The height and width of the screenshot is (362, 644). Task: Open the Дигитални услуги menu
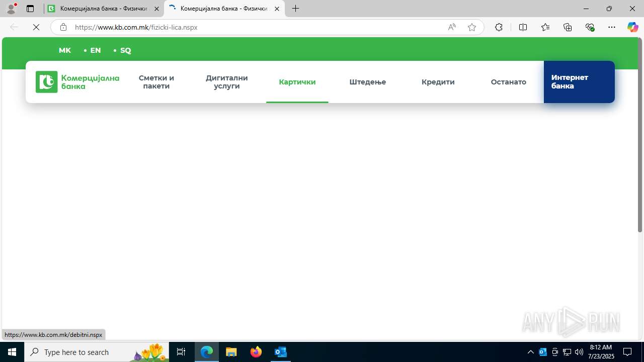click(x=227, y=82)
